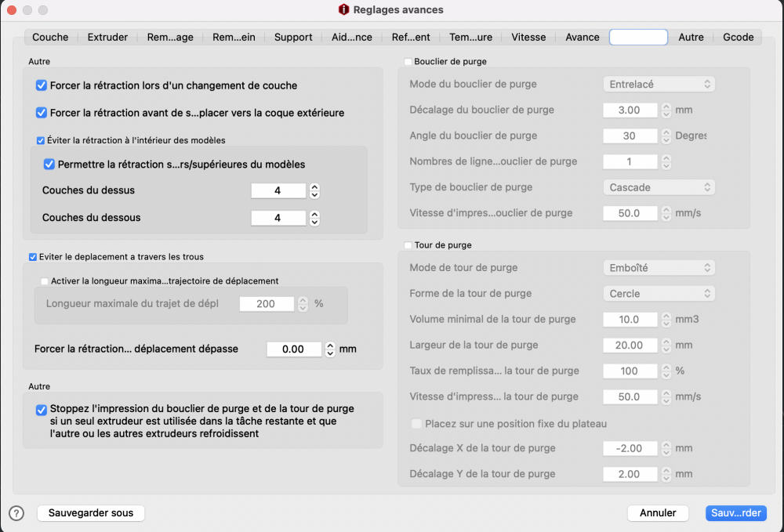Adjust the Largeur de la tour de purge stepper
The width and height of the screenshot is (784, 532).
[666, 346]
